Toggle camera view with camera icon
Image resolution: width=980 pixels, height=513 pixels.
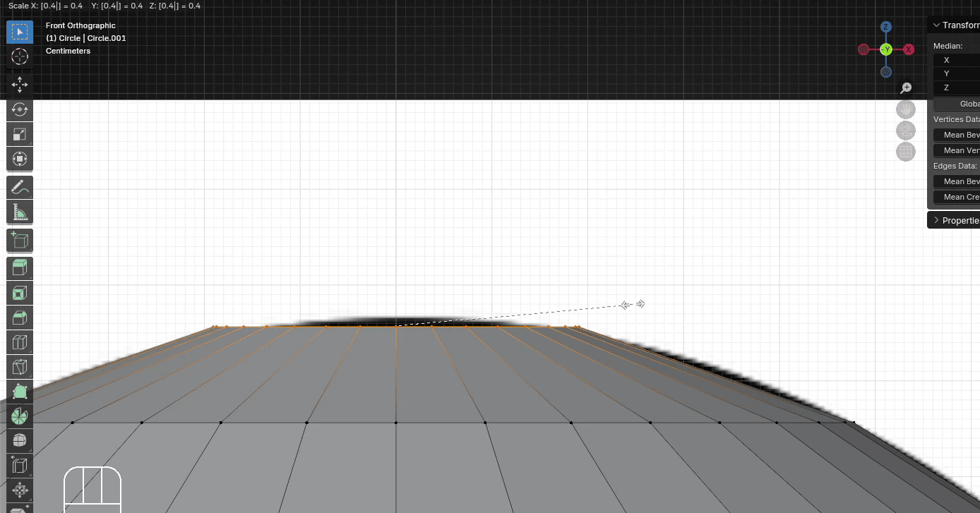[905, 131]
